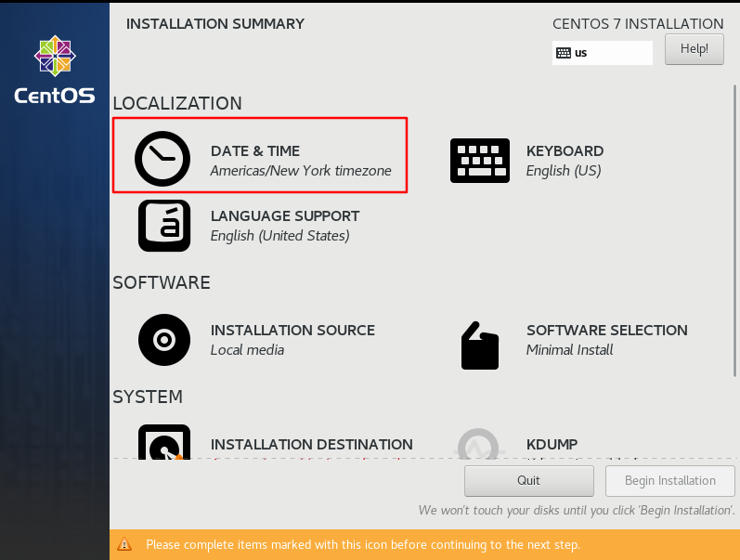Click the small keyboard icon next to us

pos(564,53)
